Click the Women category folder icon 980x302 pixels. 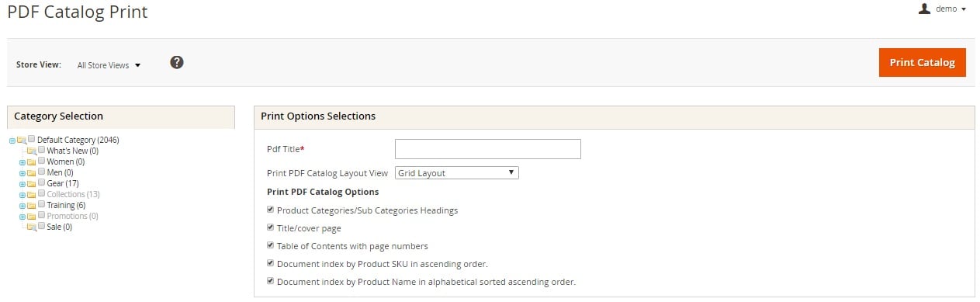coord(32,161)
